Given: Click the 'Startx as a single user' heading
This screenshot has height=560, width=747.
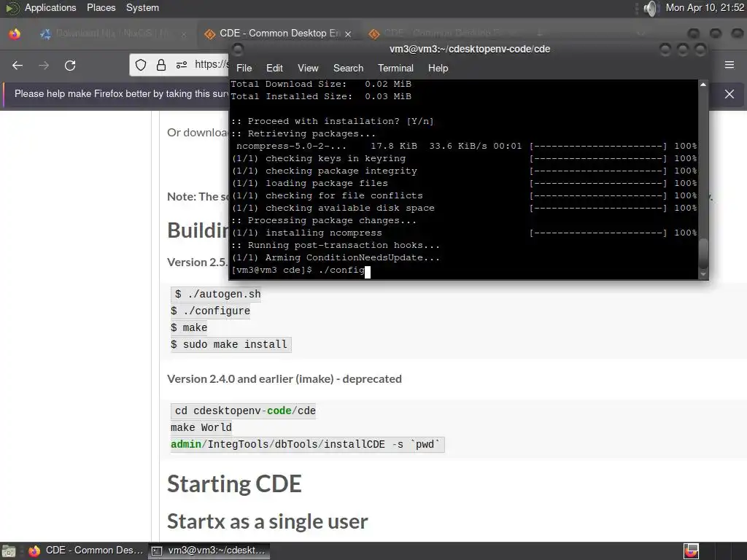Looking at the screenshot, I should (x=267, y=521).
